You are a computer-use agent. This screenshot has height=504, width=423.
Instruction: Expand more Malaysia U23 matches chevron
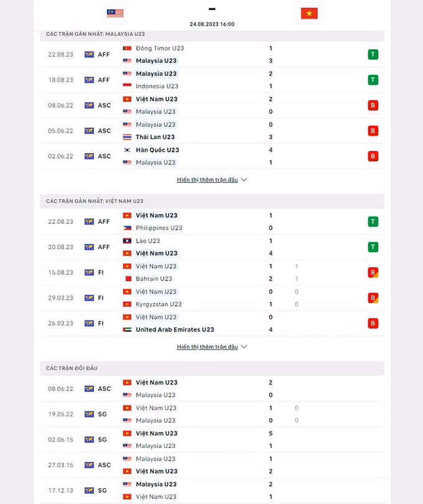244,180
